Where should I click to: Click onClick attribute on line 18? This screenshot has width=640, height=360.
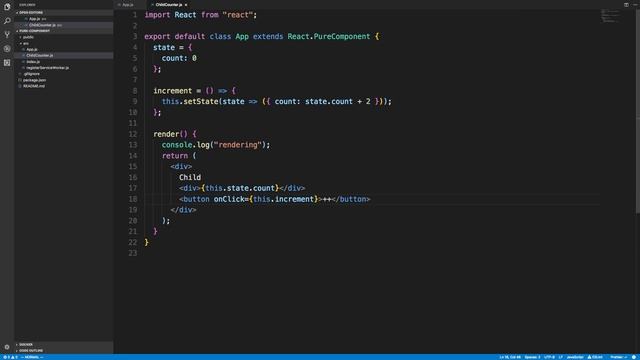tap(229, 199)
